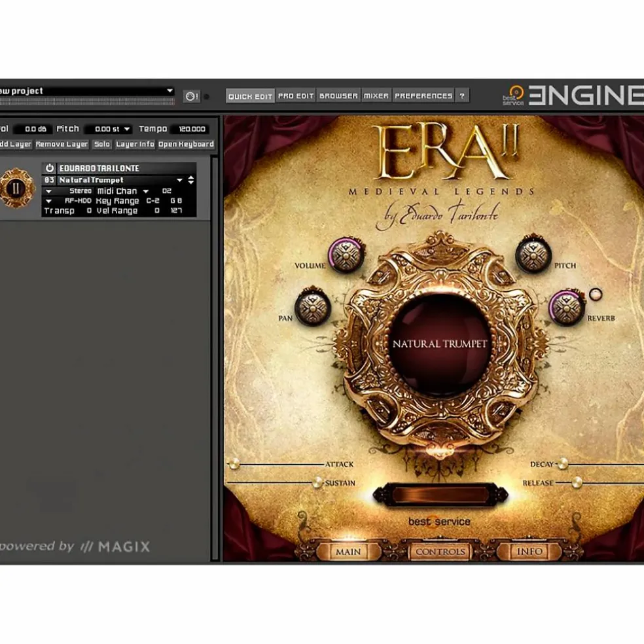The image size is (644, 644).
Task: Click the Remove Layer button
Action: (x=62, y=144)
